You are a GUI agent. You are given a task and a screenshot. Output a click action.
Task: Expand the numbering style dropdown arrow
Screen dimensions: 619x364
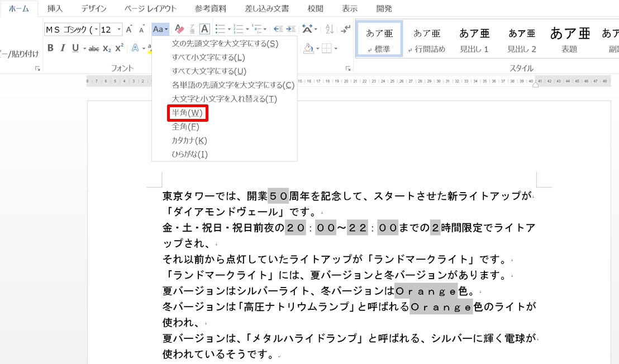(x=247, y=29)
